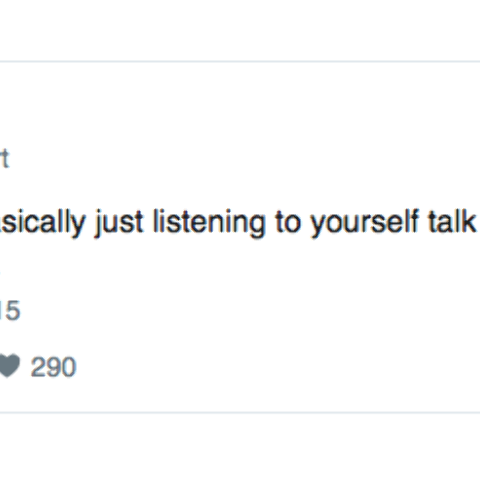Screen dimensions: 480x480
Task: Click empty tweet space right of the handle
Action: [x=240, y=159]
